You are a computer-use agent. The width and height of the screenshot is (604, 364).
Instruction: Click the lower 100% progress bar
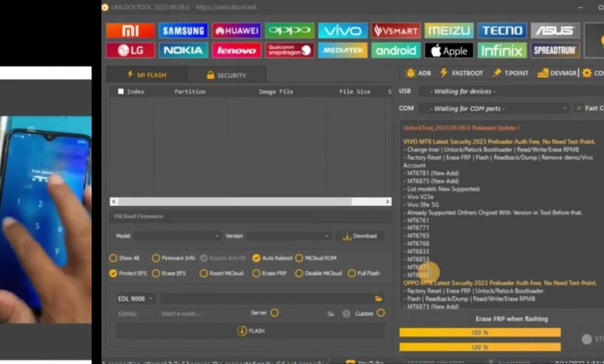pos(480,347)
